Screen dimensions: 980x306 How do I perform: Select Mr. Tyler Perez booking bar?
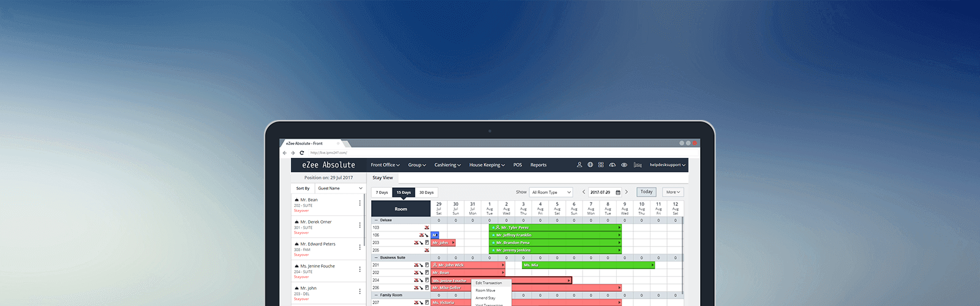point(555,228)
